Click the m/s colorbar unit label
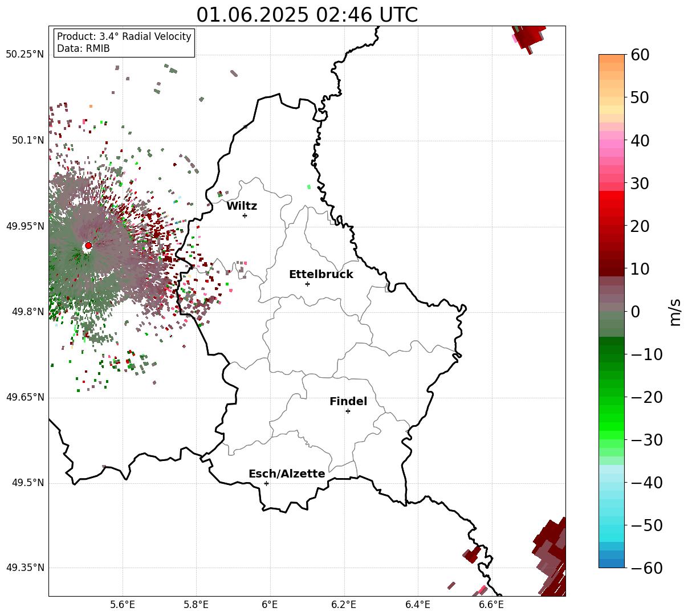Screen dimensions: 688x616 click(675, 311)
